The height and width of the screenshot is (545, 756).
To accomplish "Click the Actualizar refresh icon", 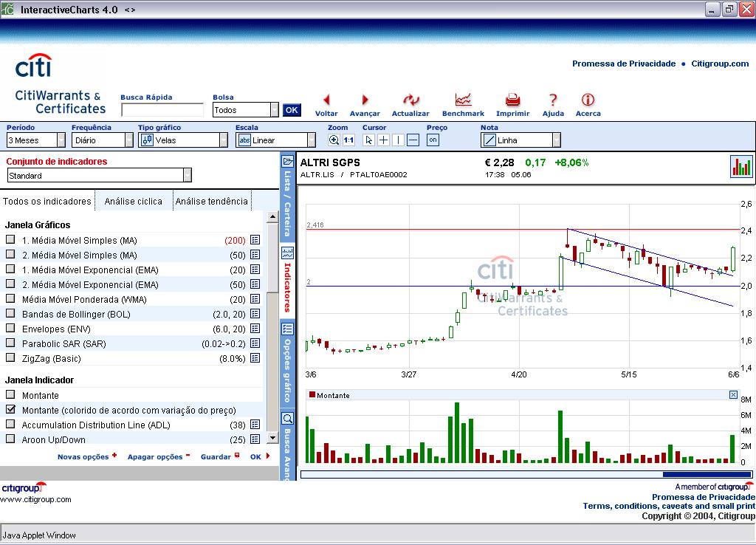I will (410, 100).
